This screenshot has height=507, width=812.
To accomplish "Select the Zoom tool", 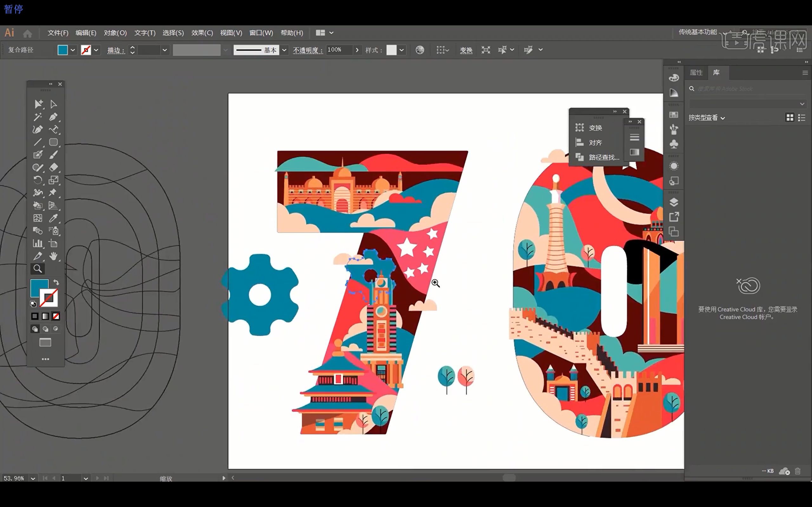I will pos(37,269).
